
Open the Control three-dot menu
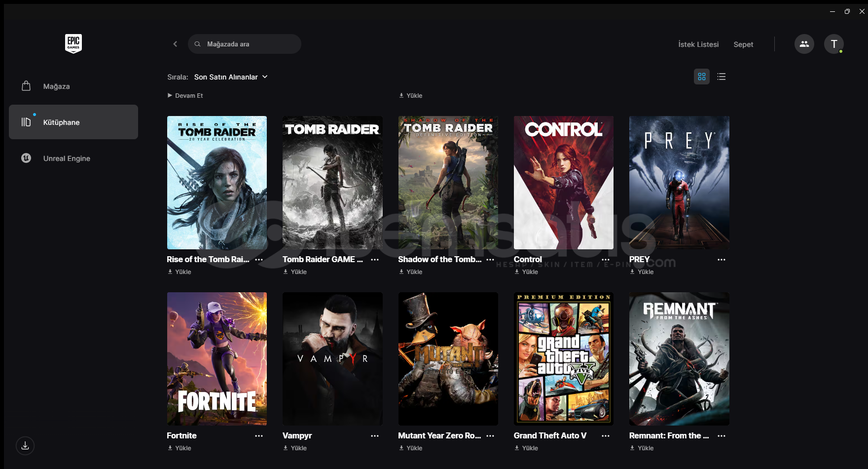coord(606,260)
